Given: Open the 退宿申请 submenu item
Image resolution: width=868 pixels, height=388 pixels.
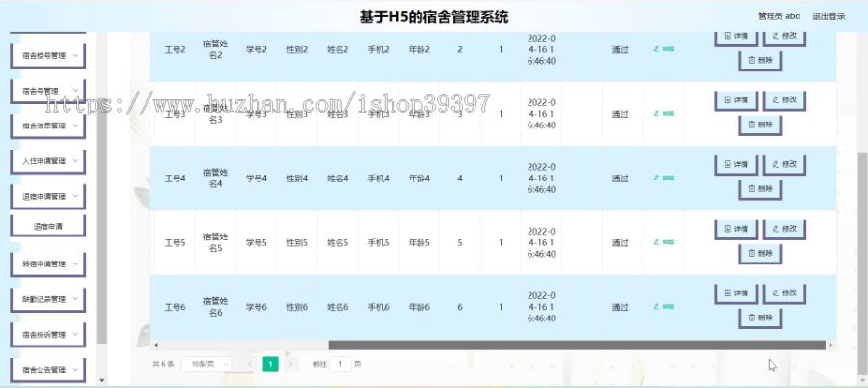Looking at the screenshot, I should tap(47, 226).
